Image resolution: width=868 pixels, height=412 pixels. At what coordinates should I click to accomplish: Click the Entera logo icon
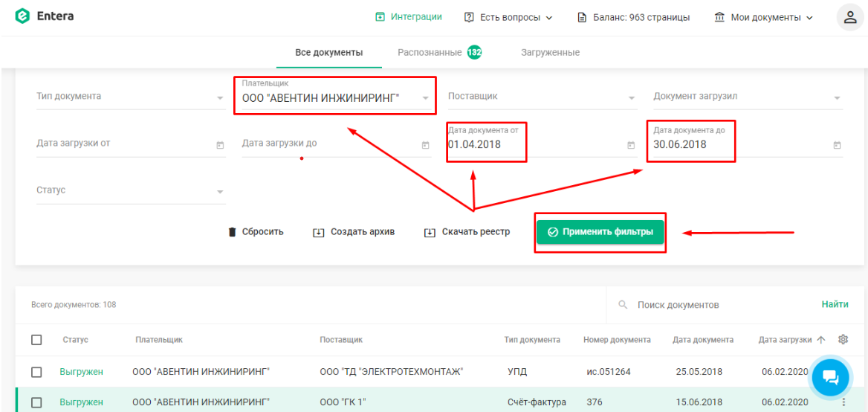tap(23, 16)
